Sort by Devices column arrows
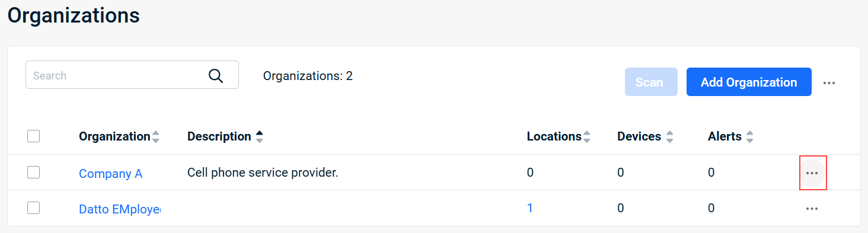 click(x=669, y=137)
